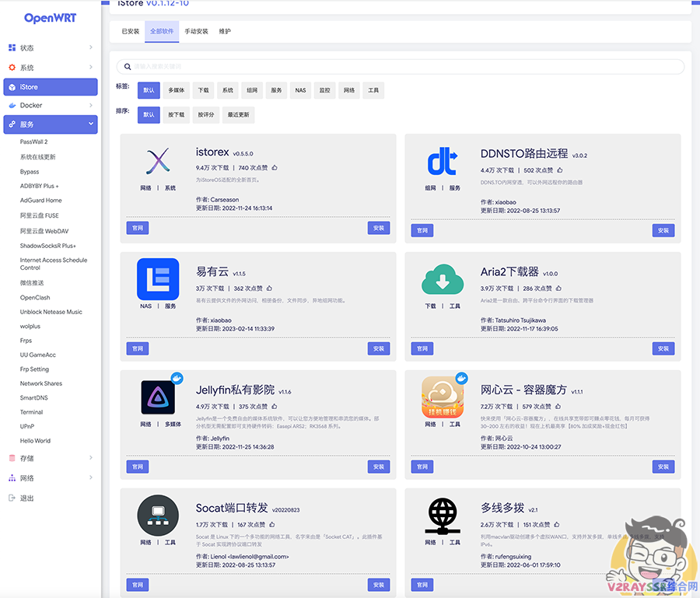Click the OpenWRT logo
The height and width of the screenshot is (598, 700).
click(51, 17)
